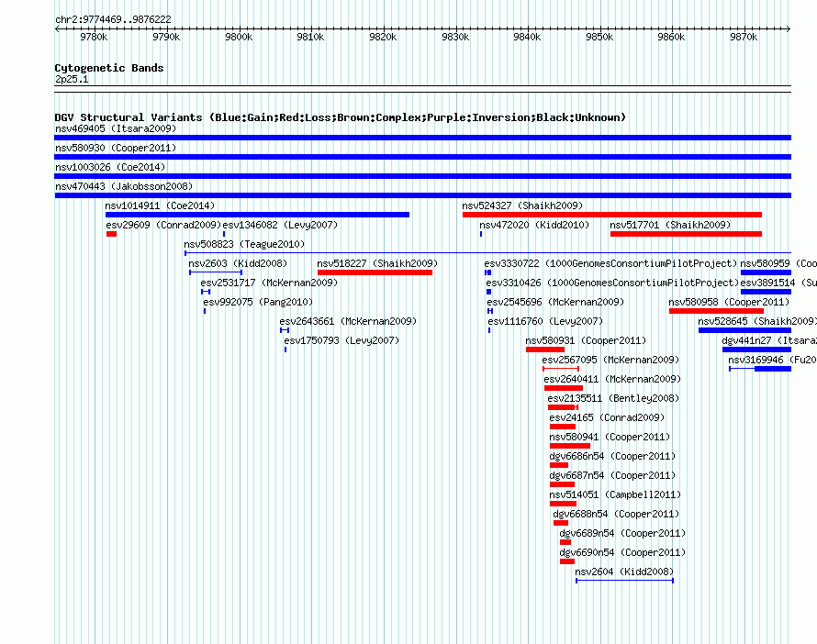Click the 9860k ruler tick label

[x=671, y=37]
